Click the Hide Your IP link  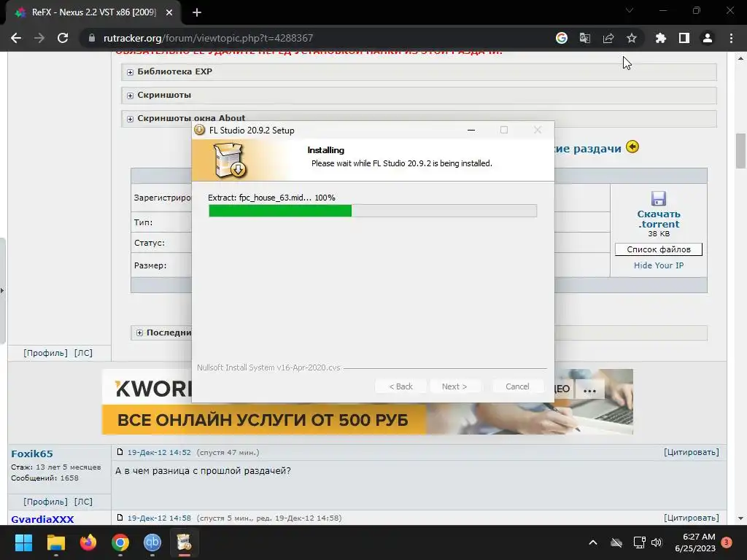click(x=659, y=265)
